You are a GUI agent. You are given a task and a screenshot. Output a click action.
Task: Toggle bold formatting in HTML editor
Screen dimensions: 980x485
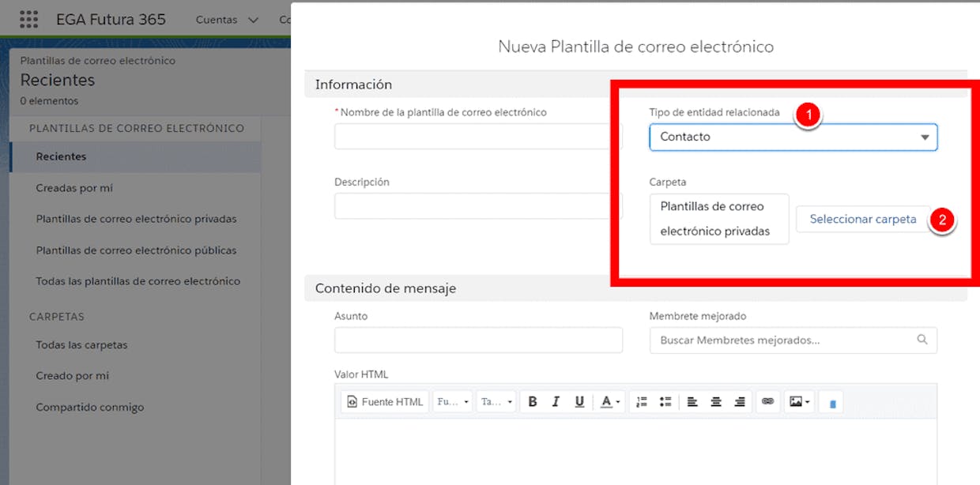coord(533,402)
